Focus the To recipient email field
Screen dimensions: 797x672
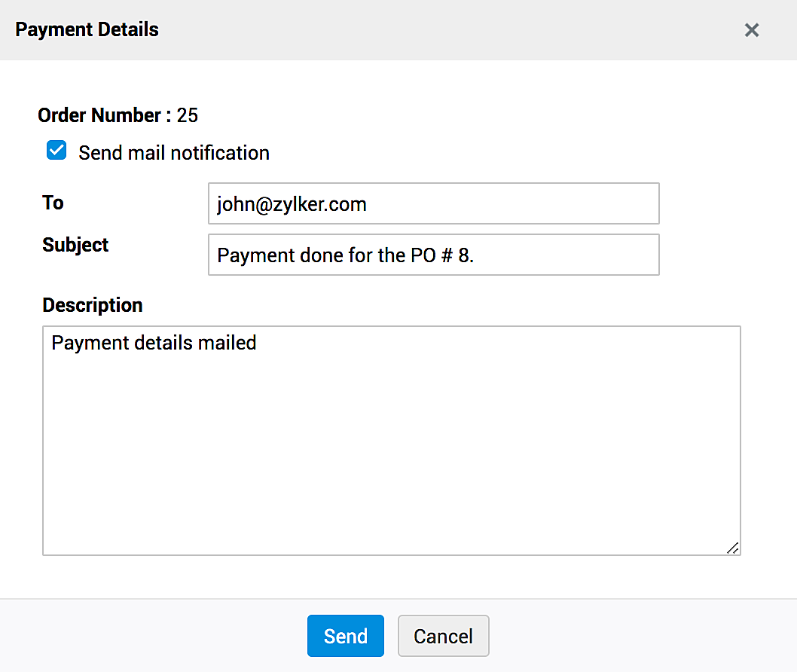433,203
